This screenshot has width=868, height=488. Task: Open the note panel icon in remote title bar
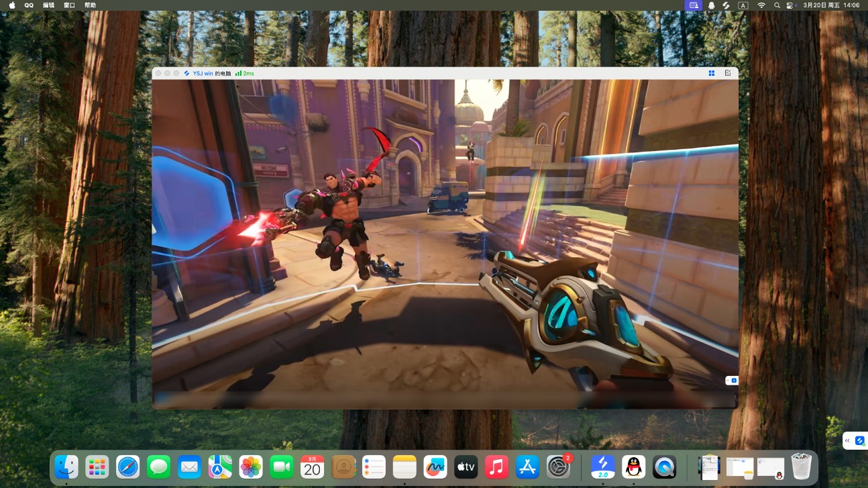click(728, 73)
